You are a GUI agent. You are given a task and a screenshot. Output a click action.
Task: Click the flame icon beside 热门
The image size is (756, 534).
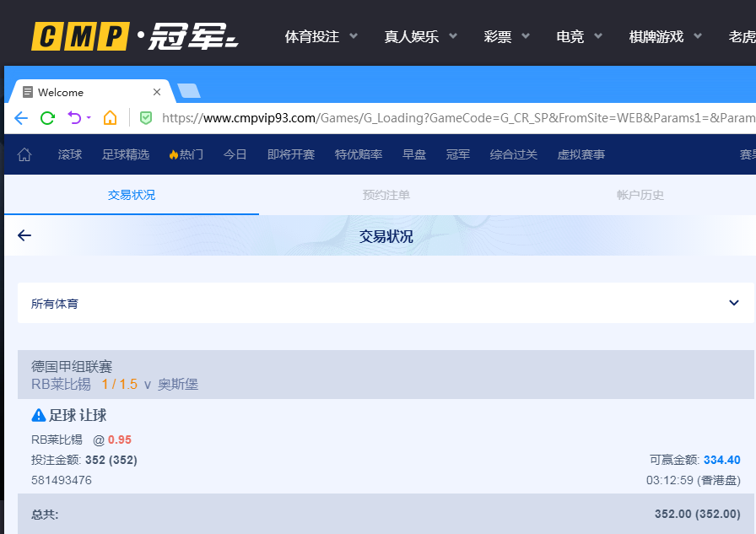tap(173, 154)
